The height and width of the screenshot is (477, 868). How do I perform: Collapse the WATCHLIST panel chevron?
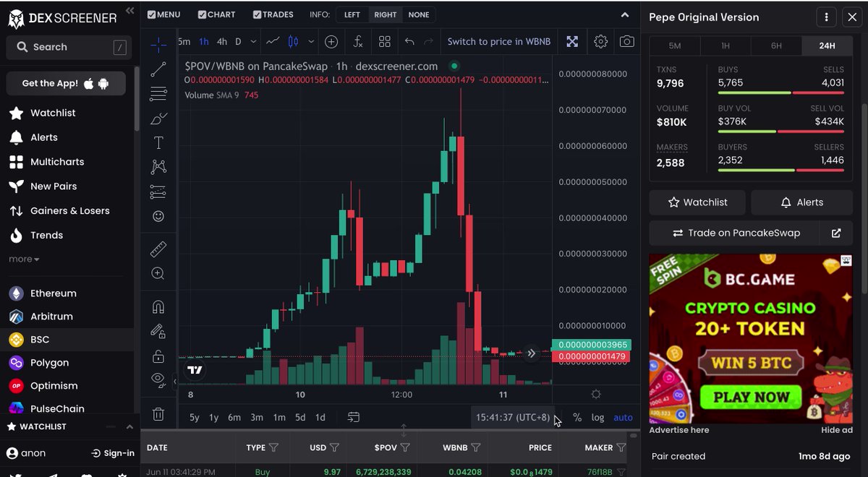point(129,426)
